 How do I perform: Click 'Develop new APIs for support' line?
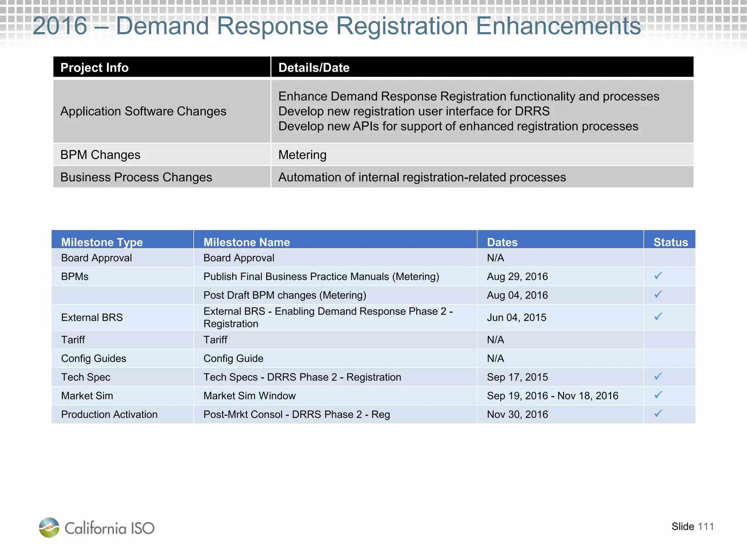[x=458, y=126]
